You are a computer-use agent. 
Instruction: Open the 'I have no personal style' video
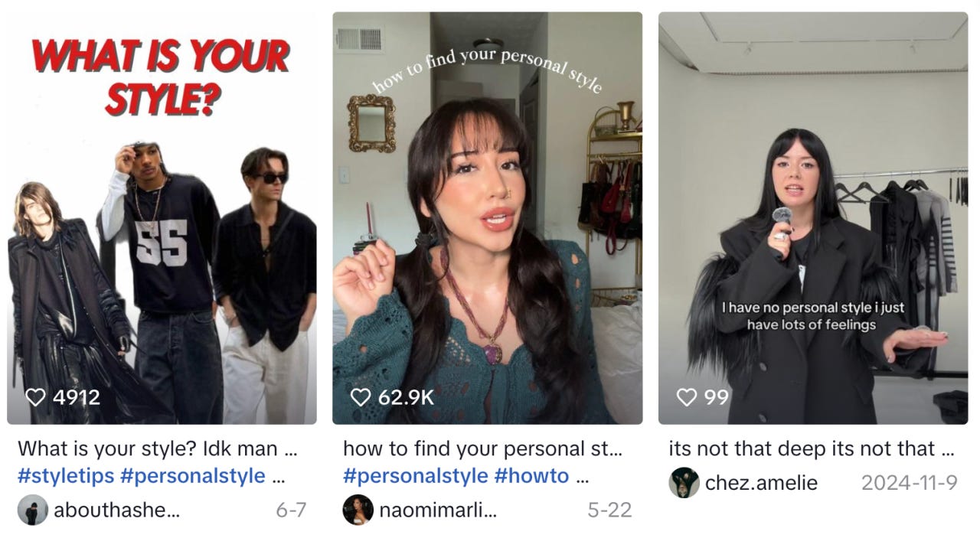point(813,218)
